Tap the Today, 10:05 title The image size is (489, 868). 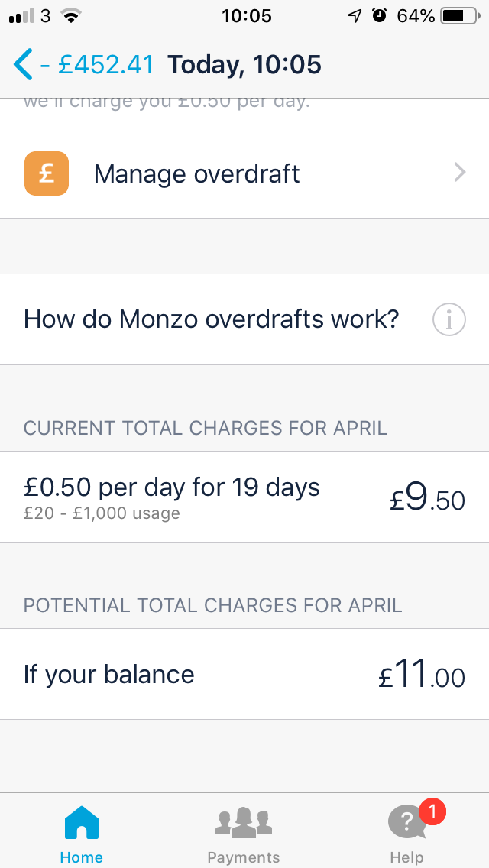coord(244,64)
